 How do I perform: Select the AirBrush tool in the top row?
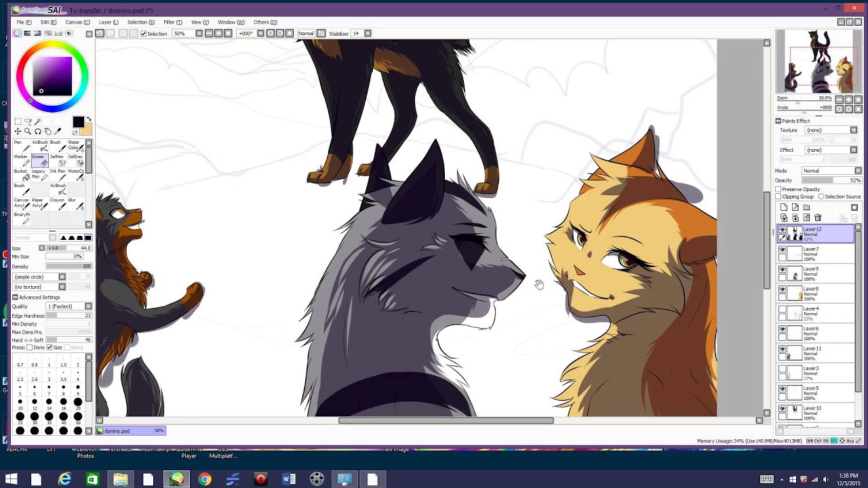[x=40, y=146]
